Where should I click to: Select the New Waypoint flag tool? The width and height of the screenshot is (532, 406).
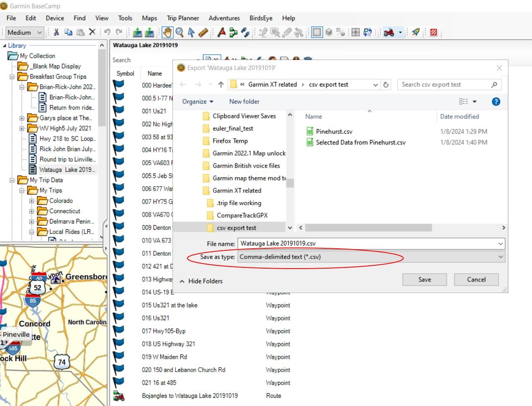222,32
